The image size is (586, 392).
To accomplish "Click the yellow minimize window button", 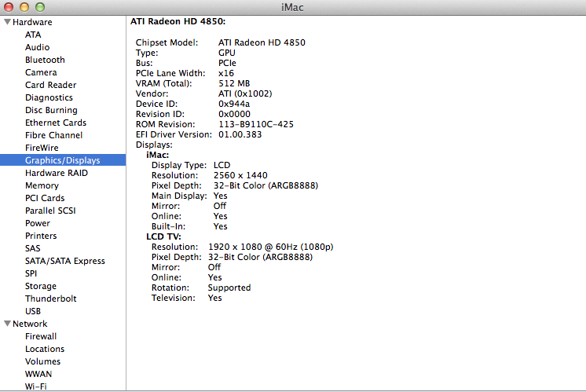I will (25, 6).
